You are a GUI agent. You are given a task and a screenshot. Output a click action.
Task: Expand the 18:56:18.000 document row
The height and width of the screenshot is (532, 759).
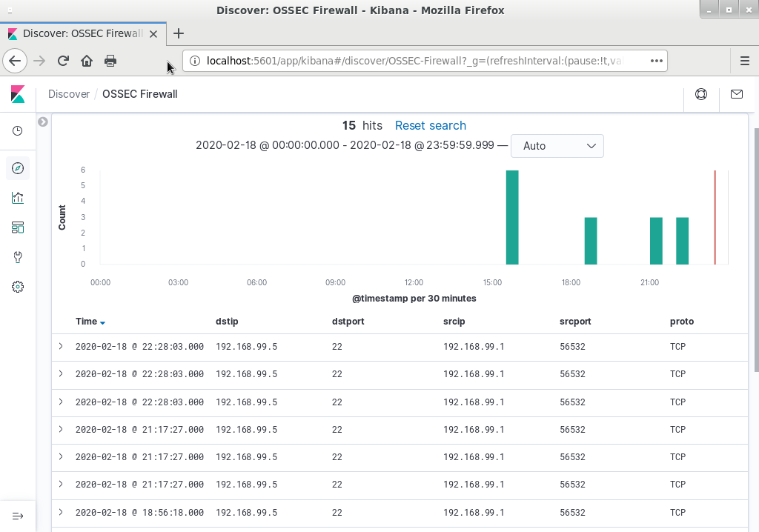tap(61, 512)
